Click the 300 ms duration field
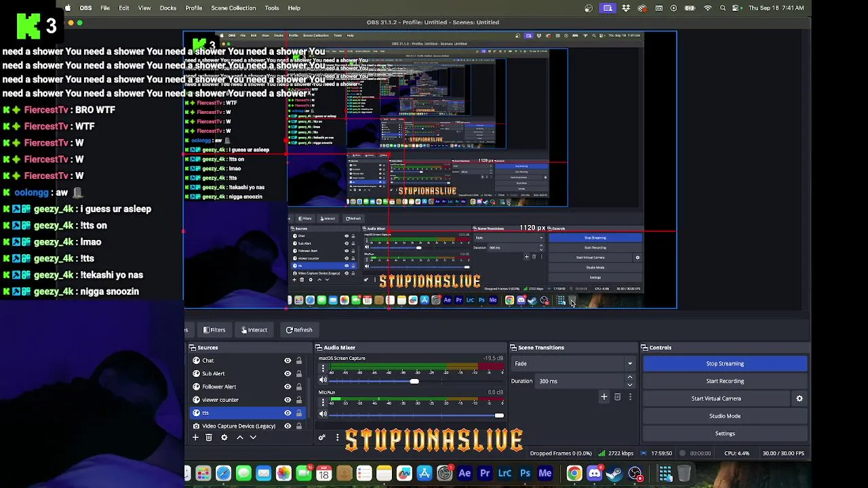This screenshot has width=868, height=488. point(580,382)
